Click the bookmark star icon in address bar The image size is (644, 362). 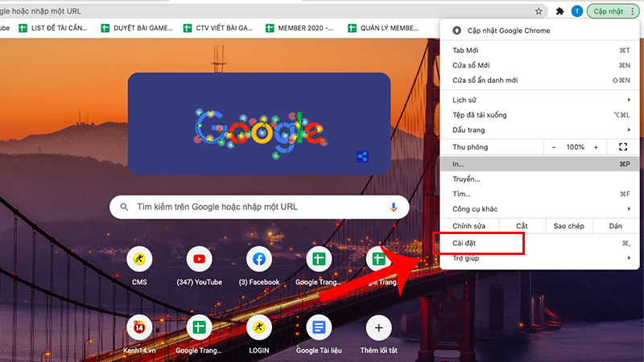coord(539,11)
